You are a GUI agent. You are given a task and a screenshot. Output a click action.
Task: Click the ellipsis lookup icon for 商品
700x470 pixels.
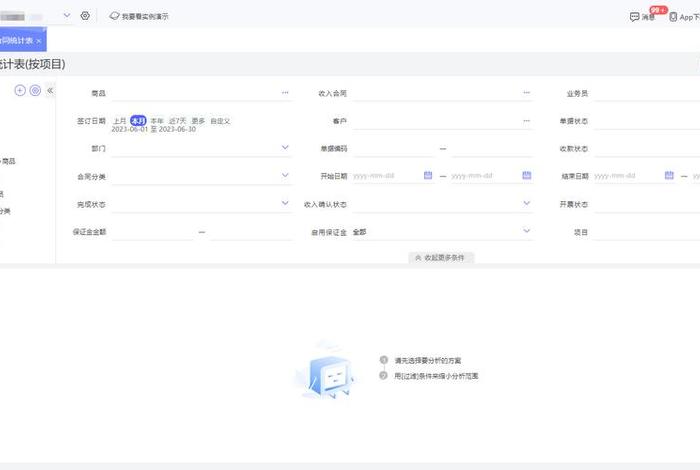(285, 93)
